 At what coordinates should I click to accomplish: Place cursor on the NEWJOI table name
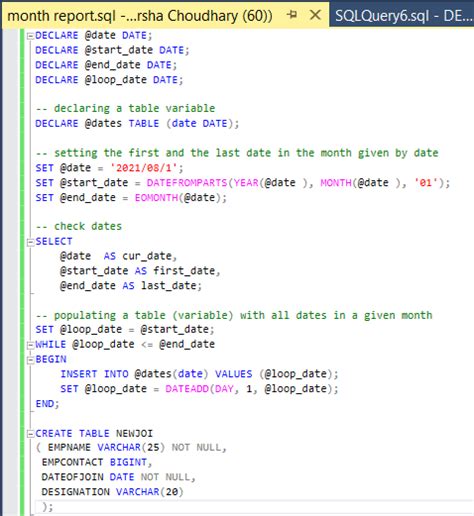coord(134,433)
